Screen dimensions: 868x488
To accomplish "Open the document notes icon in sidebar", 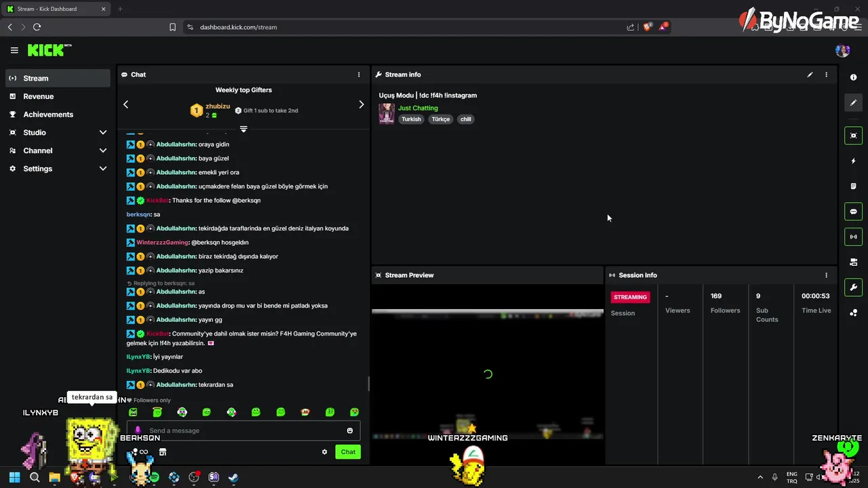I will click(x=853, y=186).
